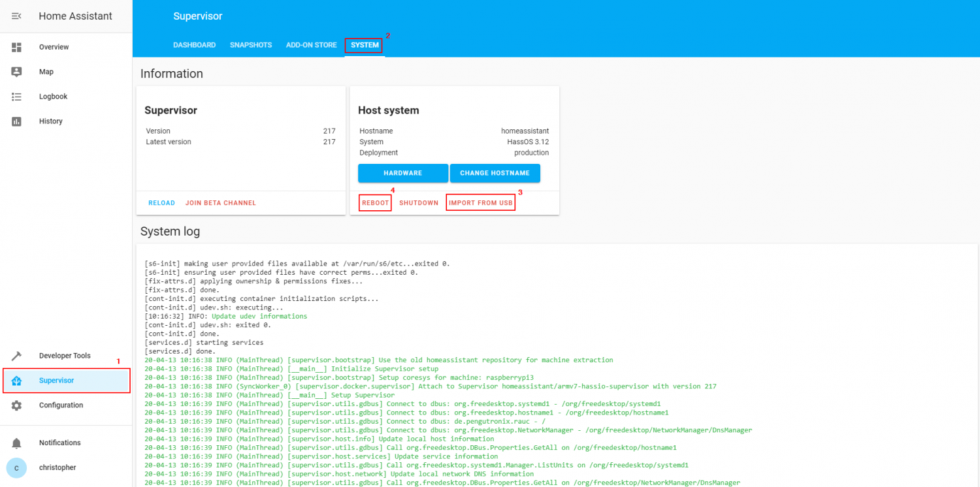980x487 pixels.
Task: Switch to the Dashboard tab
Action: 194,44
